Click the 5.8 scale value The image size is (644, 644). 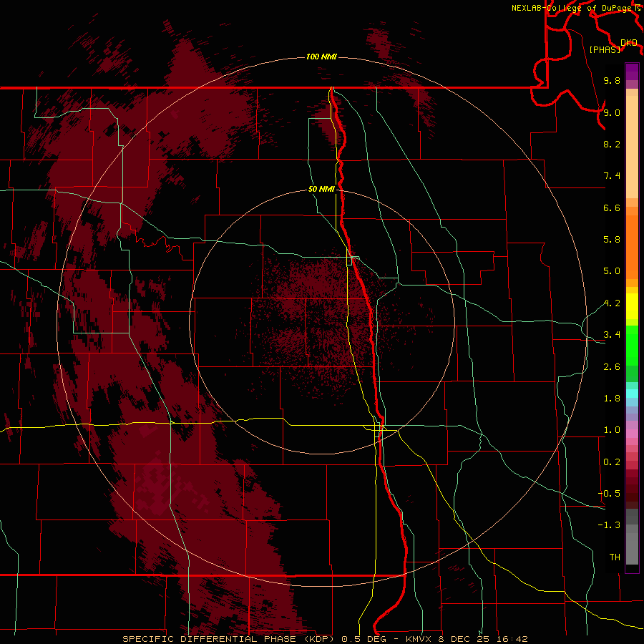[x=612, y=240]
